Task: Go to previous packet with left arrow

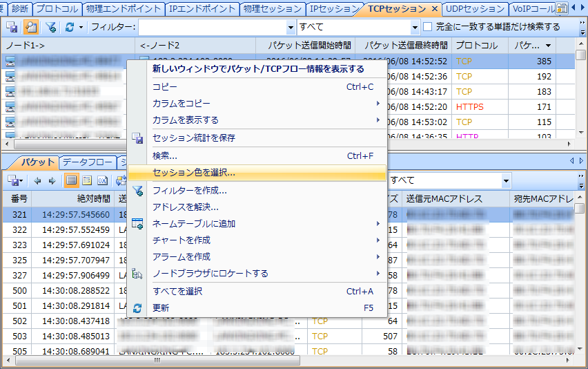Action: pyautogui.click(x=37, y=180)
